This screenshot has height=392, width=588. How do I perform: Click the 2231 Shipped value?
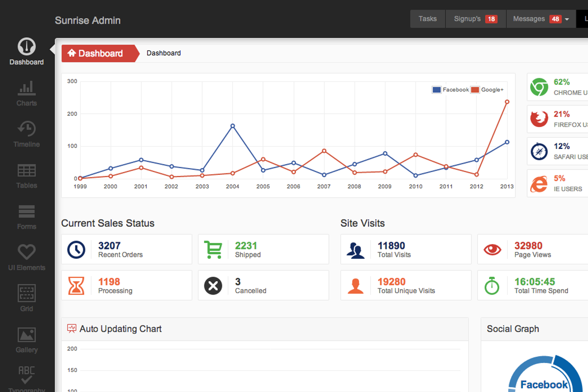pos(246,245)
